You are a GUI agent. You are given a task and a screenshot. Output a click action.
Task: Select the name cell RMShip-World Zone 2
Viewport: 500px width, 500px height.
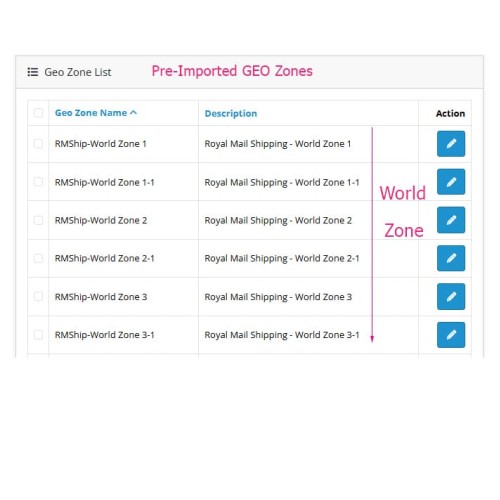click(x=101, y=220)
